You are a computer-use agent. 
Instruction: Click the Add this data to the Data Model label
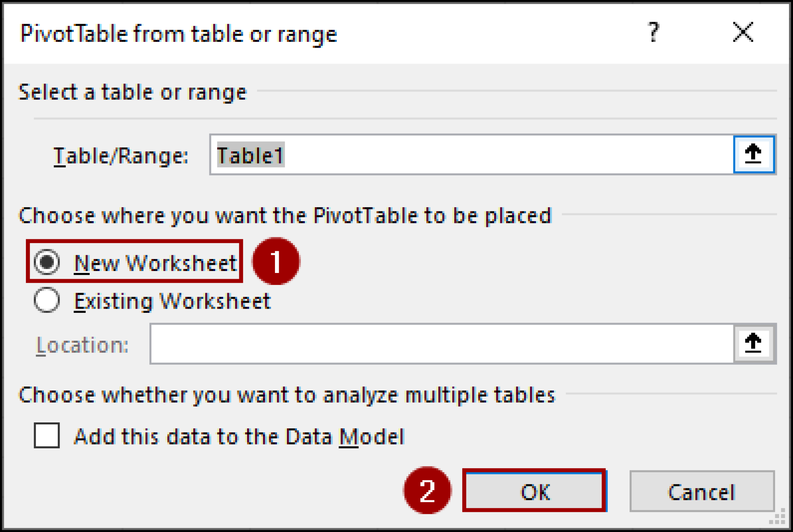click(x=239, y=436)
